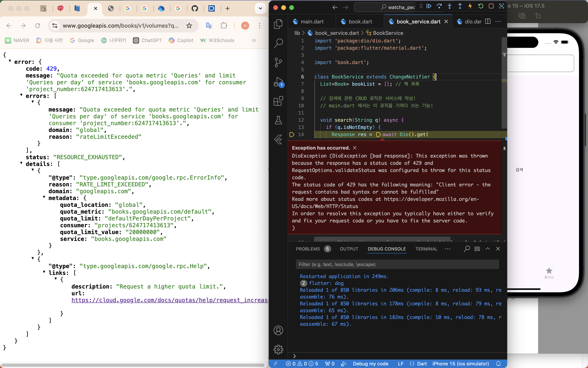The width and height of the screenshot is (588, 368).
Task: Step out in the debug toolbar
Action: 460,6
